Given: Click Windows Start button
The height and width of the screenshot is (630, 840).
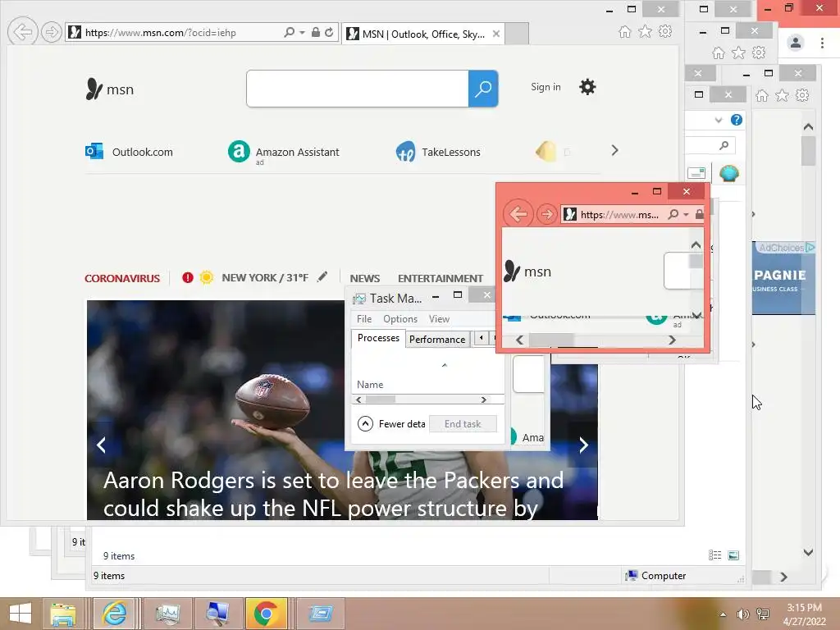Looking at the screenshot, I should [21, 614].
